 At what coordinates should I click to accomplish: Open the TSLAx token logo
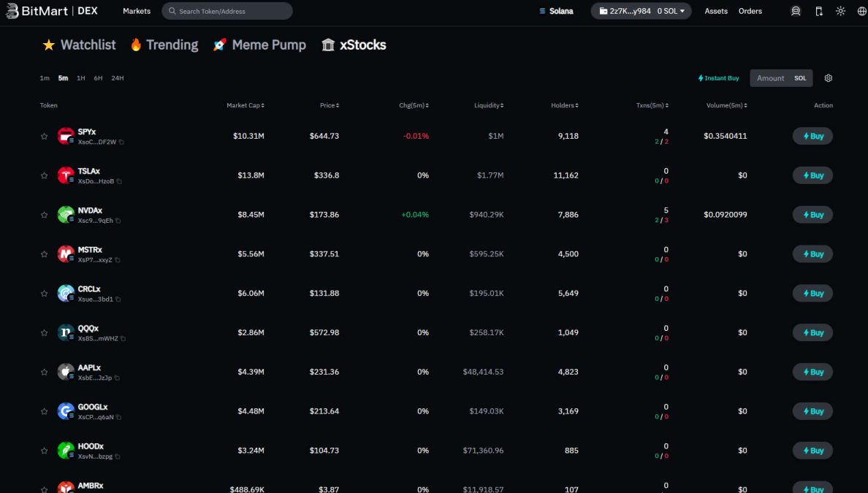point(66,175)
